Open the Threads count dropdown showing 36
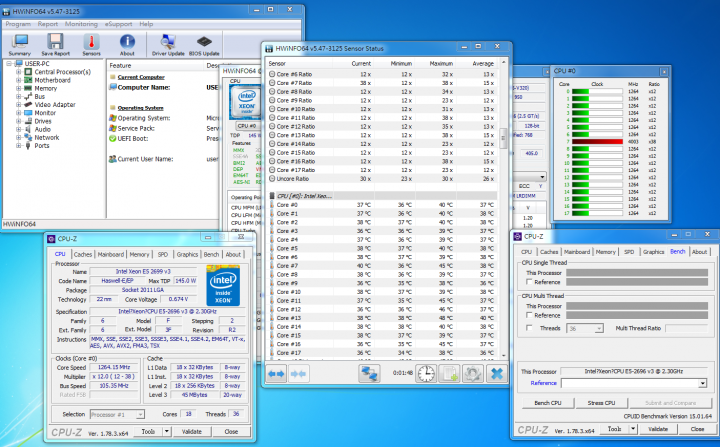 tap(598, 328)
